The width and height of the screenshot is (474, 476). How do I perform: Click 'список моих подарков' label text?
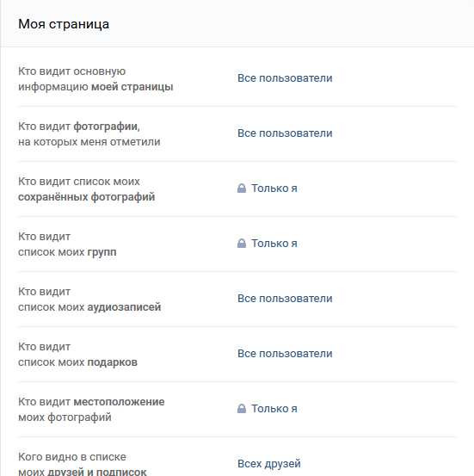tap(77, 362)
